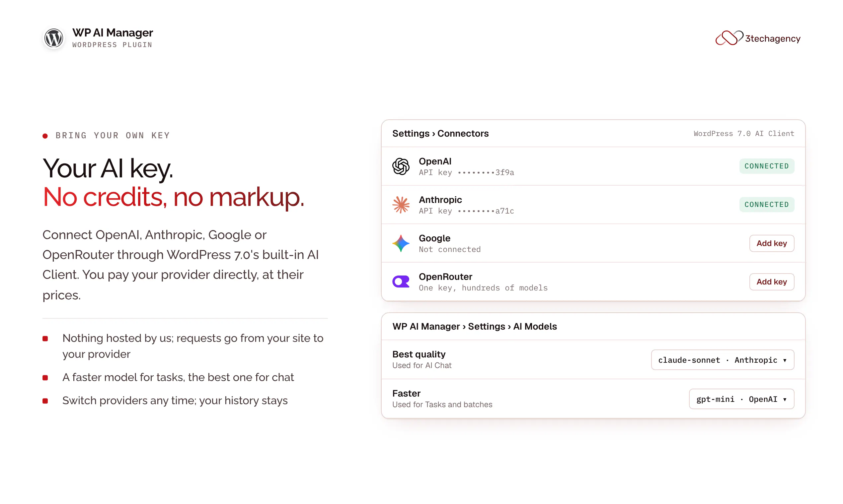This screenshot has width=843, height=504.
Task: Select the OpenRouter purple icon
Action: click(x=401, y=282)
